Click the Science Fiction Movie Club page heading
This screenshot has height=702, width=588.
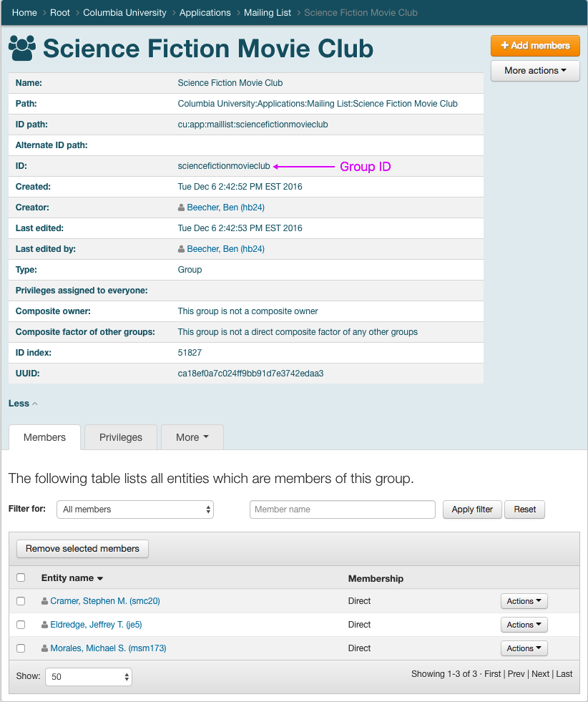[208, 49]
